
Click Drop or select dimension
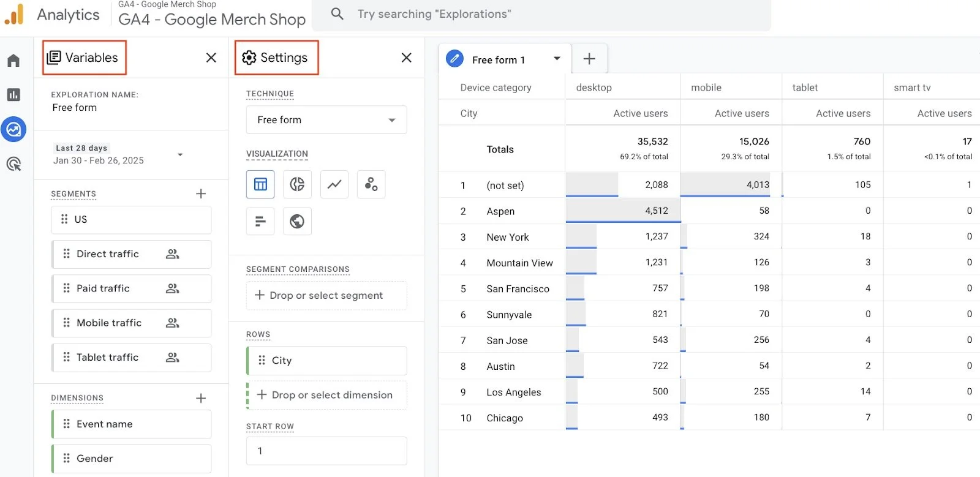click(x=326, y=395)
